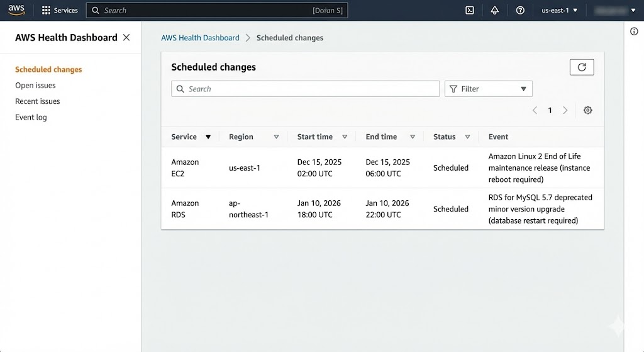
Task: Select Open issues in the sidebar
Action: (x=35, y=86)
